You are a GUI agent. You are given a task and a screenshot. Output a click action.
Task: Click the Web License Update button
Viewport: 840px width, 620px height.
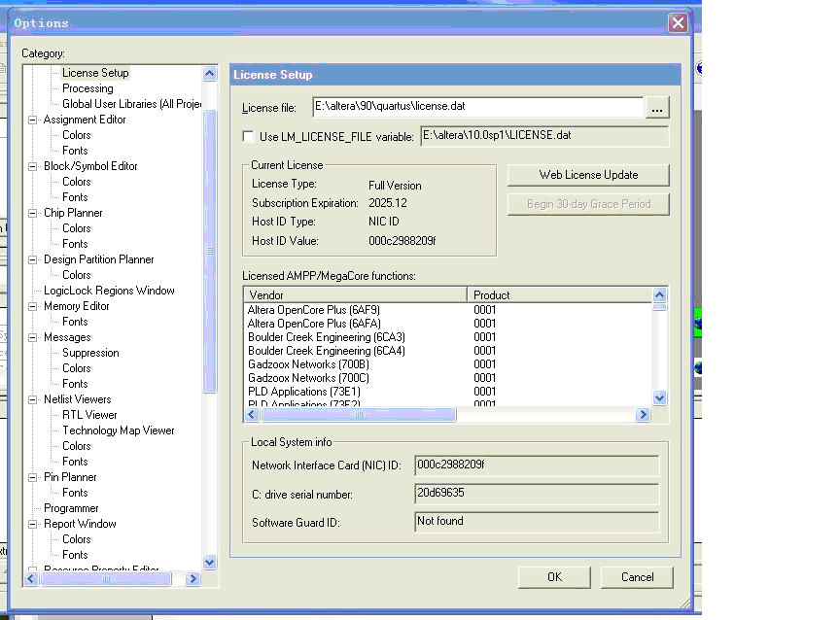pos(588,175)
